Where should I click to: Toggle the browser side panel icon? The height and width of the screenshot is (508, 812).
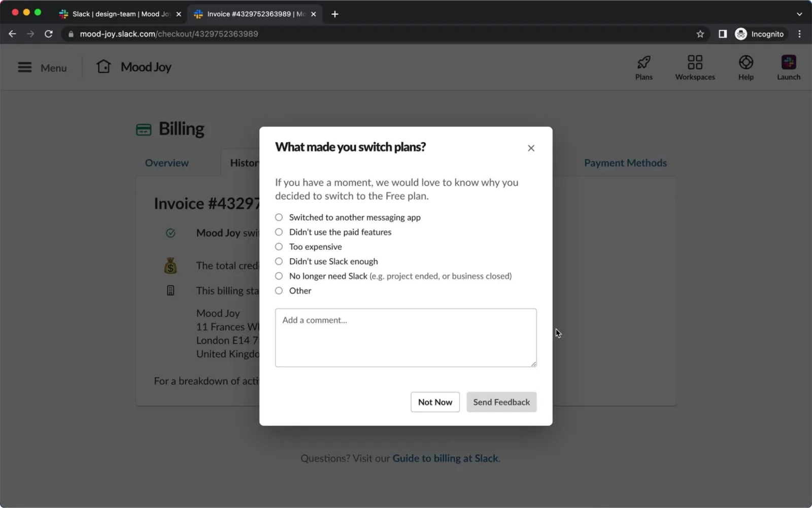coord(723,34)
